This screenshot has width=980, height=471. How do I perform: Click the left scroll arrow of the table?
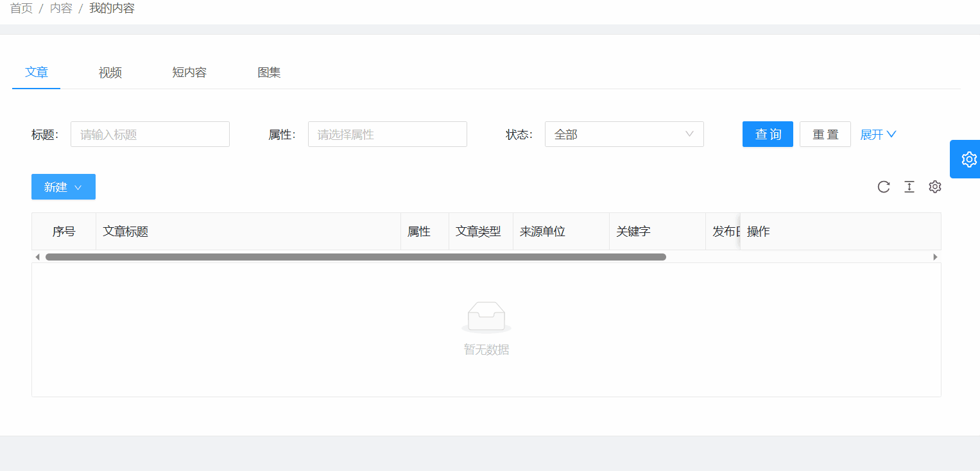click(37, 256)
